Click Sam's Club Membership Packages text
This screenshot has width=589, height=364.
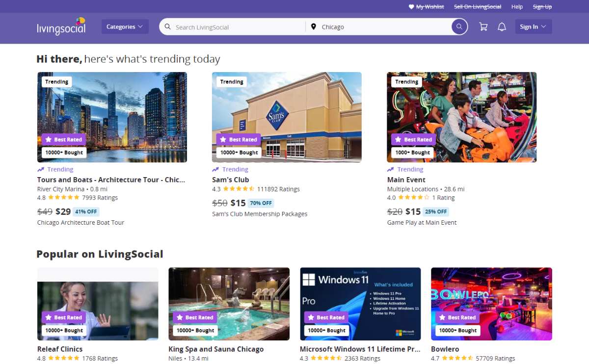coord(260,214)
